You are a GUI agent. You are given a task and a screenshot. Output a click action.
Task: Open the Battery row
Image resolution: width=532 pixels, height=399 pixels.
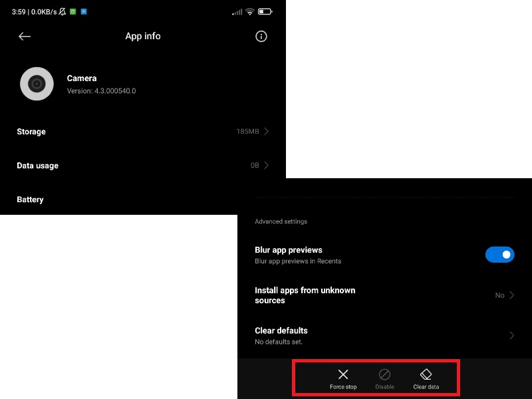pos(143,199)
